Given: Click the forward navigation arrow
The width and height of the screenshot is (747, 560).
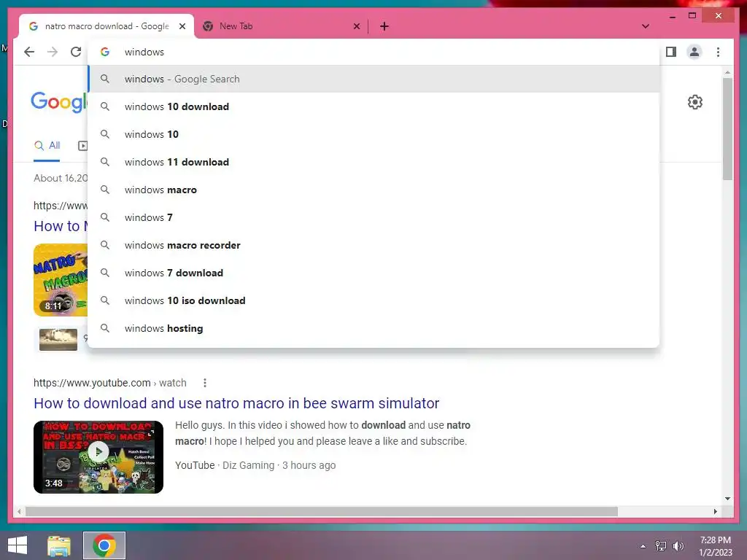Looking at the screenshot, I should click(x=53, y=52).
